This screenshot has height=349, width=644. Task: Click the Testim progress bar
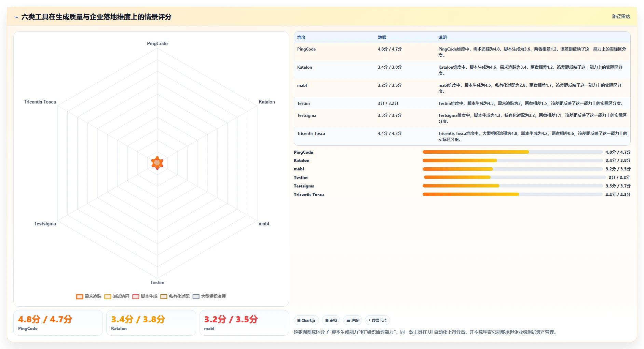[x=515, y=177]
